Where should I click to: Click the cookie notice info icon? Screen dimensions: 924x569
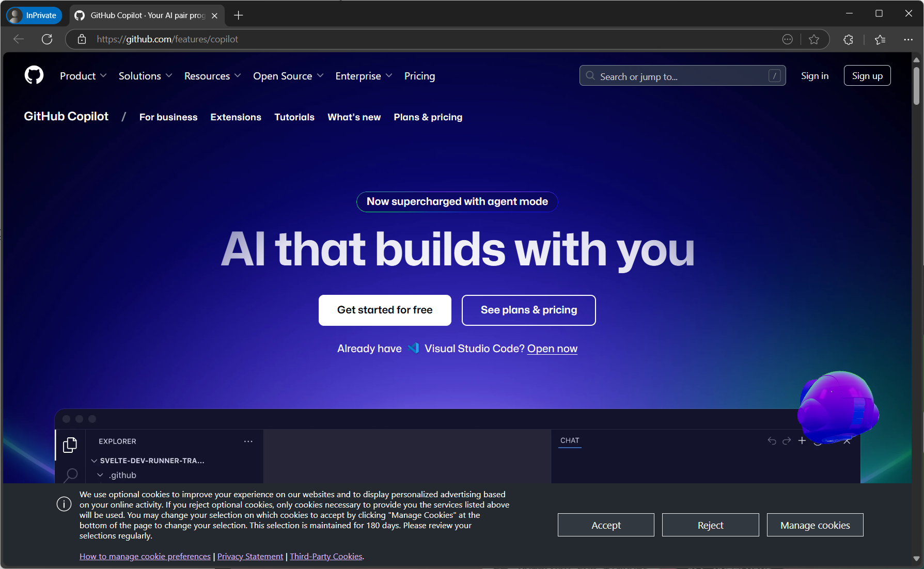tap(64, 504)
